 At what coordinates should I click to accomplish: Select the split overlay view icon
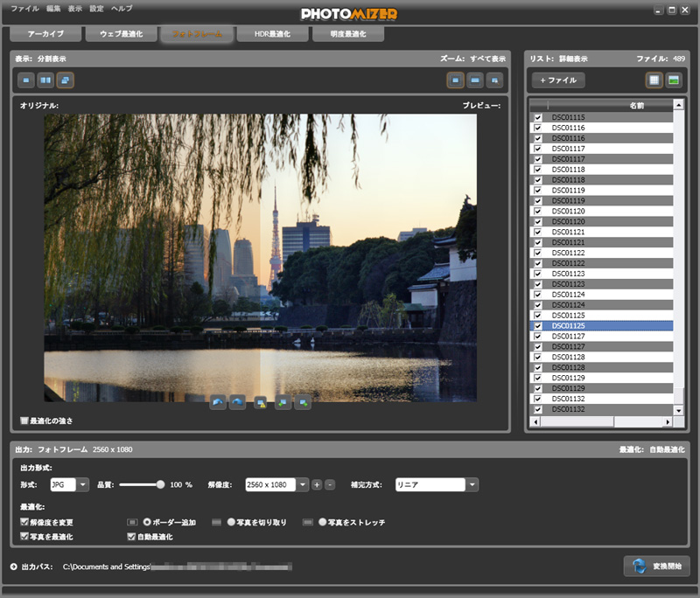[65, 80]
